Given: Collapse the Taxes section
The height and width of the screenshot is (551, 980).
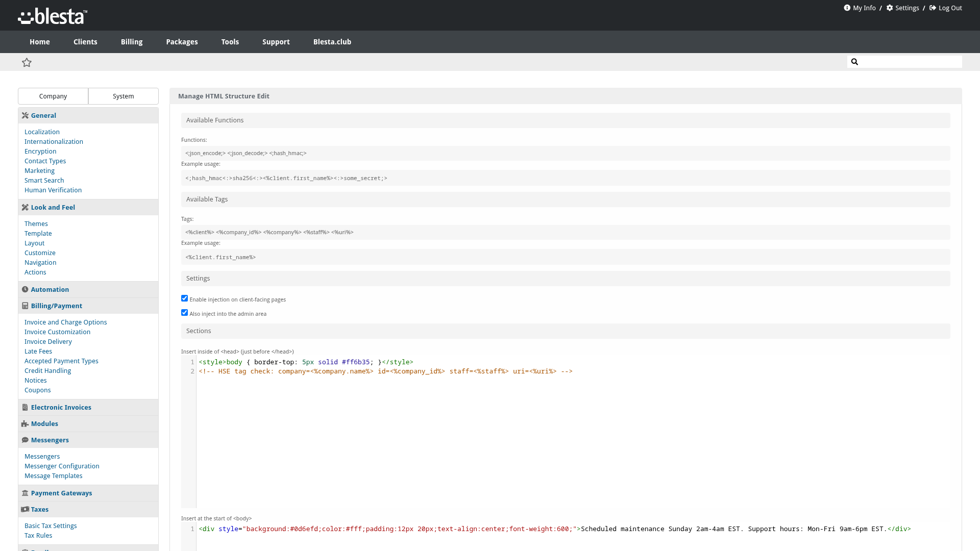Looking at the screenshot, I should point(88,509).
